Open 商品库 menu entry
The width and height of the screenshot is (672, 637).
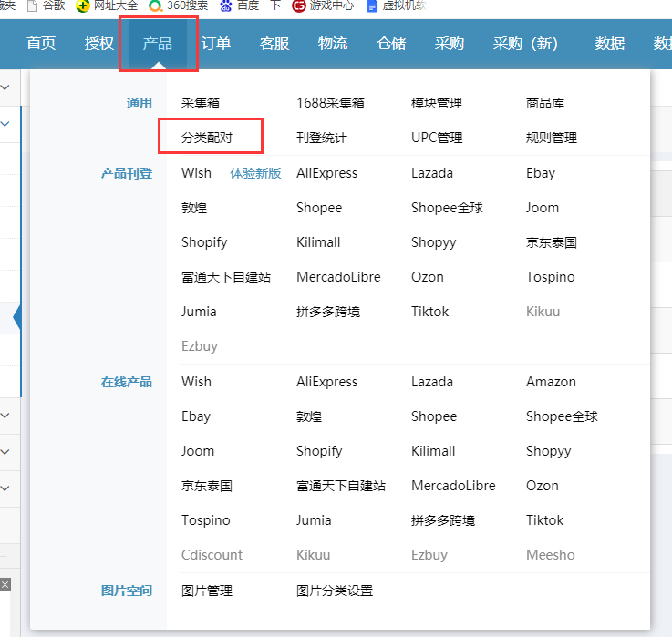pos(545,103)
